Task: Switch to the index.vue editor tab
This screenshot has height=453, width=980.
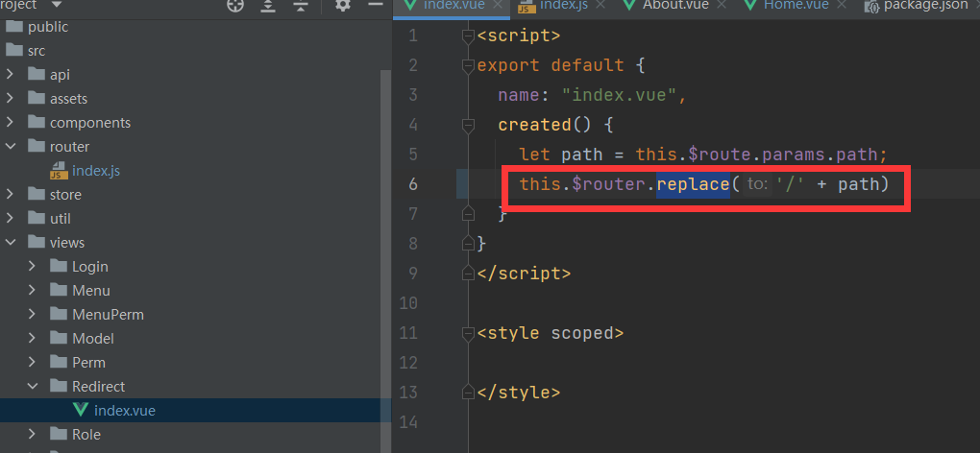Action: 453,5
